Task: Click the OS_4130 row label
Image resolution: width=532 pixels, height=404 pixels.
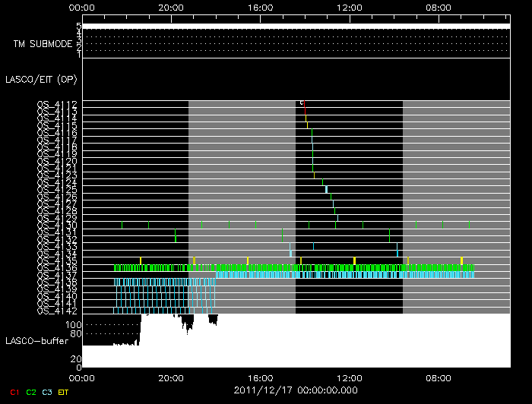Action: tap(57, 225)
